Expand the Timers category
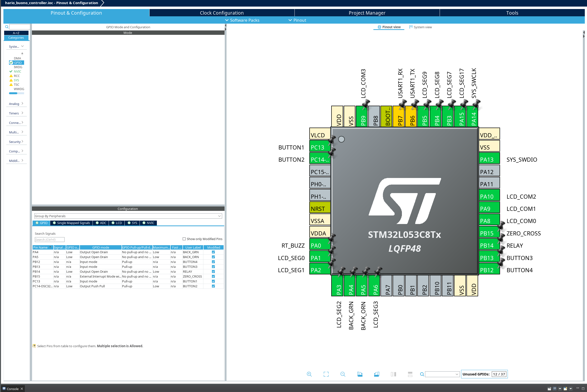This screenshot has height=392, width=587. [x=16, y=113]
